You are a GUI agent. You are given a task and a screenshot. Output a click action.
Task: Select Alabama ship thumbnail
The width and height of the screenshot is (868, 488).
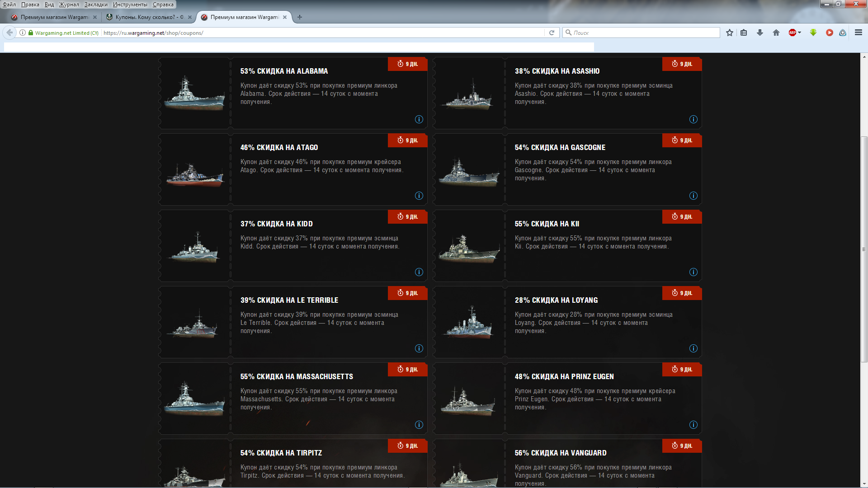(194, 94)
